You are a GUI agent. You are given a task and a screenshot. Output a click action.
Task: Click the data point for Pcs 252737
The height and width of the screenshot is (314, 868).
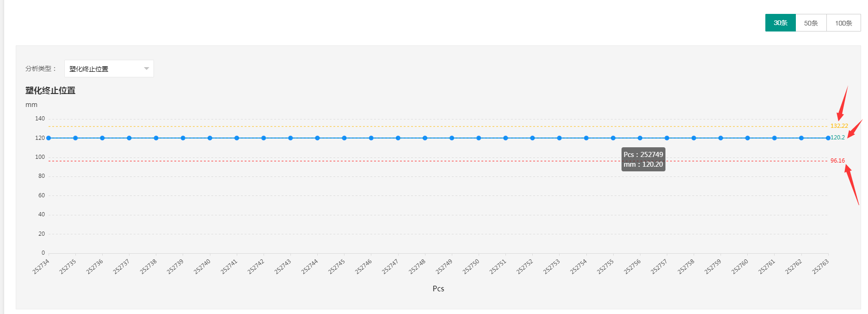(x=129, y=138)
